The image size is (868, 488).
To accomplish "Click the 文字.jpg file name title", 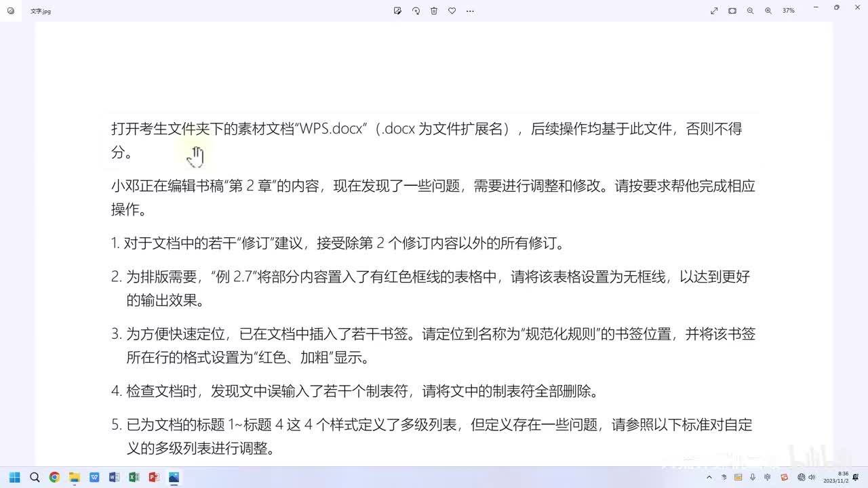I will 41,12.
